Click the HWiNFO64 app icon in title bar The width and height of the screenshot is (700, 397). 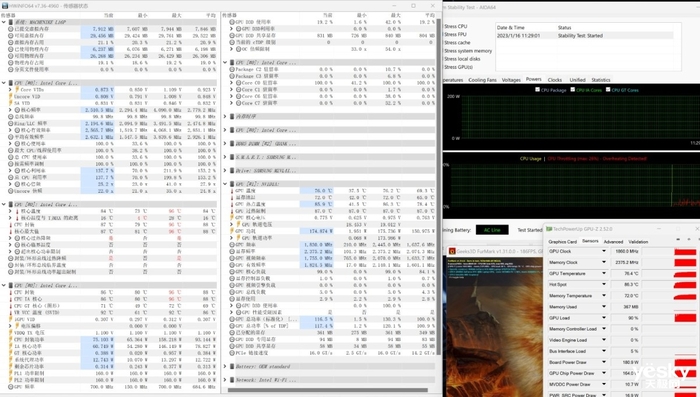4,6
